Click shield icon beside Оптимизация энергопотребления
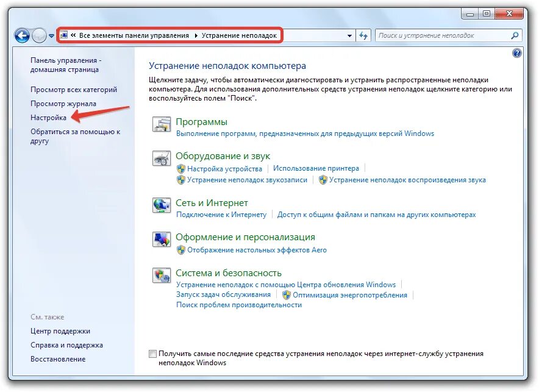Image resolution: width=539 pixels, height=392 pixels. point(287,295)
